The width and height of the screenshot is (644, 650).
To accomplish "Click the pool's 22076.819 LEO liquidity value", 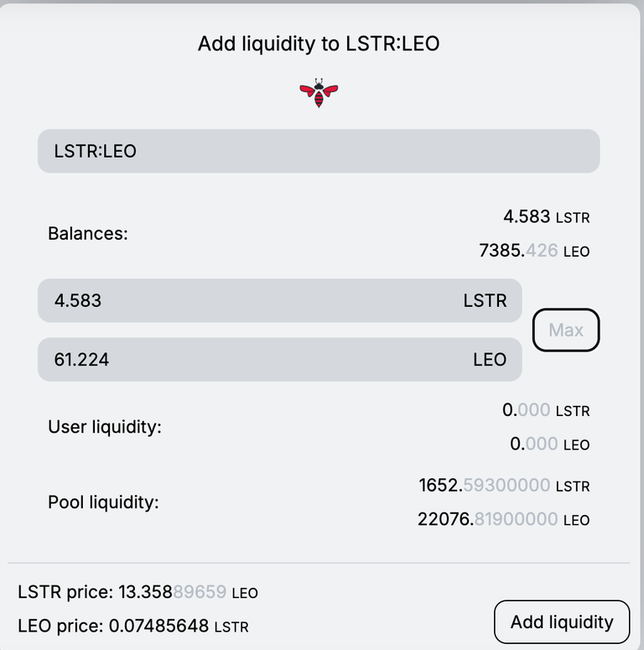I will click(503, 519).
